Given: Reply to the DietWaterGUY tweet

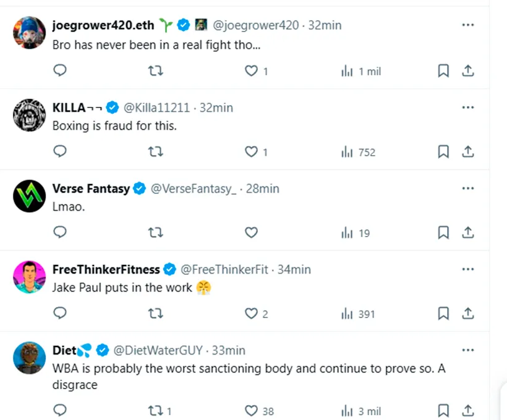Looking at the screenshot, I should (60, 411).
